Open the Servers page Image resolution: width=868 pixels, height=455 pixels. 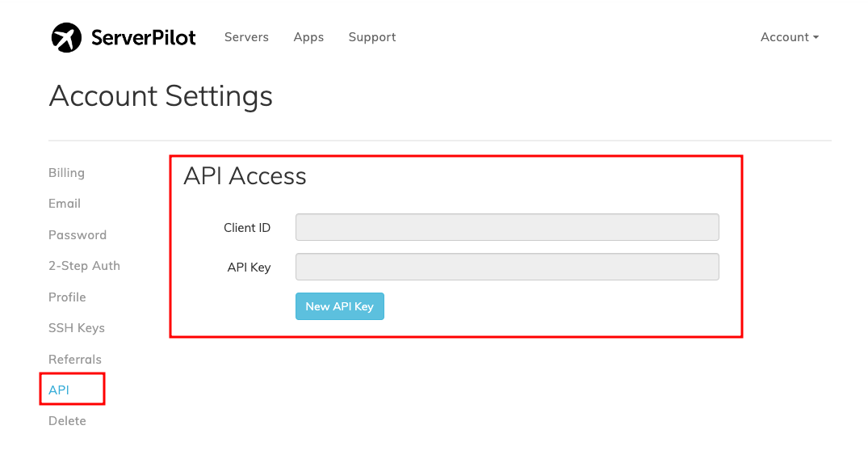pos(246,37)
